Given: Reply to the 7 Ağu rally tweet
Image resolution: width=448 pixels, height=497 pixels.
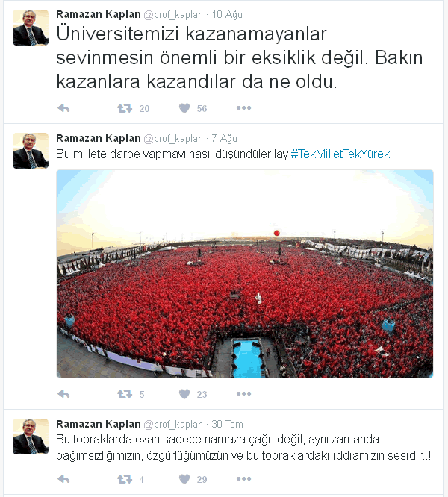Looking at the screenshot, I should pyautogui.click(x=63, y=394).
